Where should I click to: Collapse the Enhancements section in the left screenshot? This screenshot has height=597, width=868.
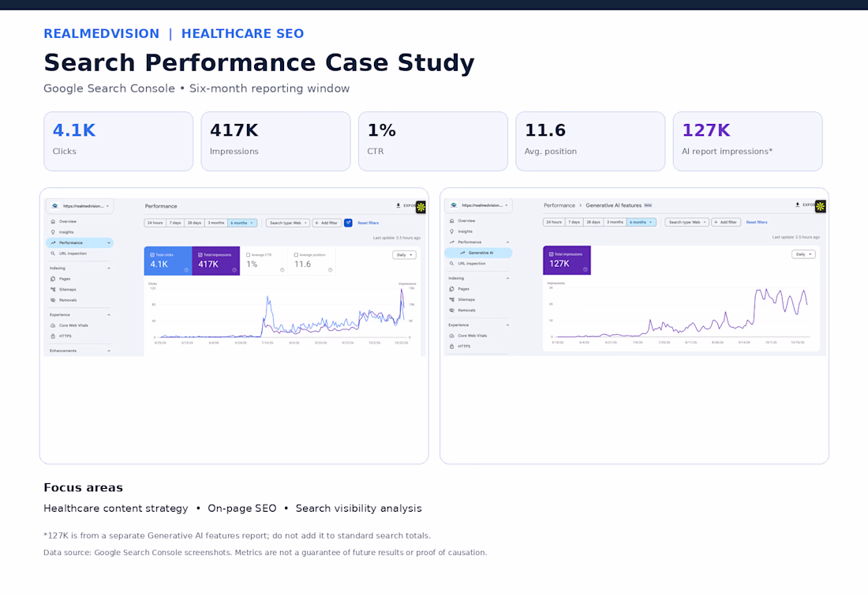[109, 351]
